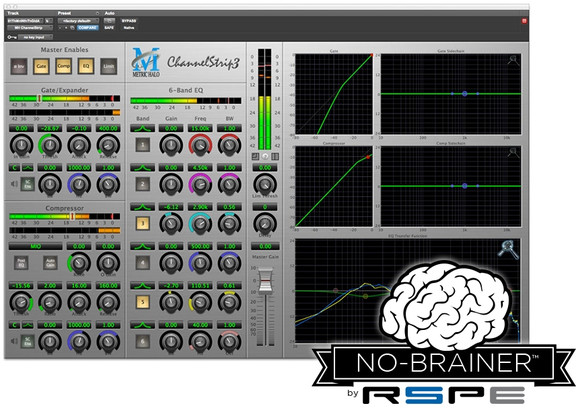This screenshot has height=414, width=576.
Task: Open band 1 filter type selector
Action: pos(143,129)
